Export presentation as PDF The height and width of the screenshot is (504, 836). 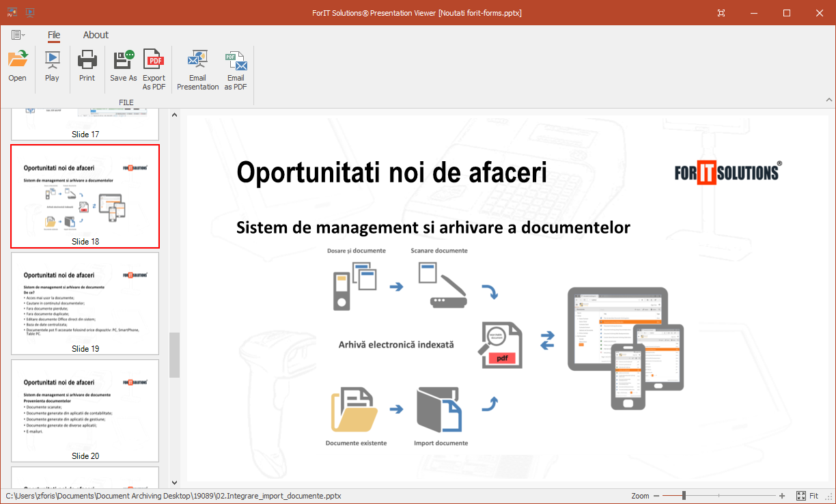click(x=154, y=70)
